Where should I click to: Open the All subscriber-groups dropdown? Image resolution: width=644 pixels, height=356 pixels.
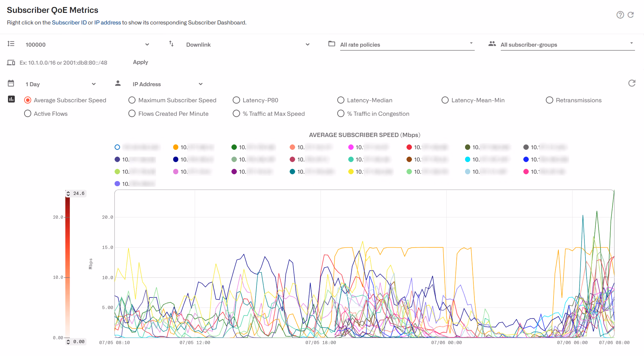(x=568, y=45)
